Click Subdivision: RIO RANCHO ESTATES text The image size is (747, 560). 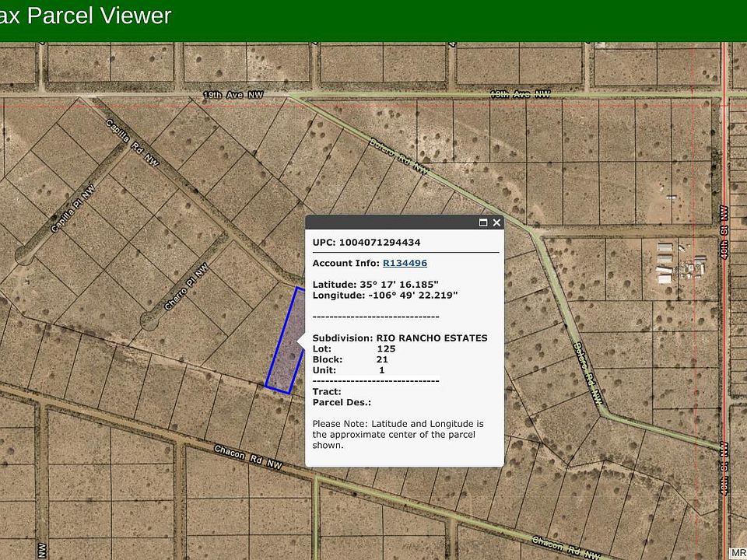(400, 338)
